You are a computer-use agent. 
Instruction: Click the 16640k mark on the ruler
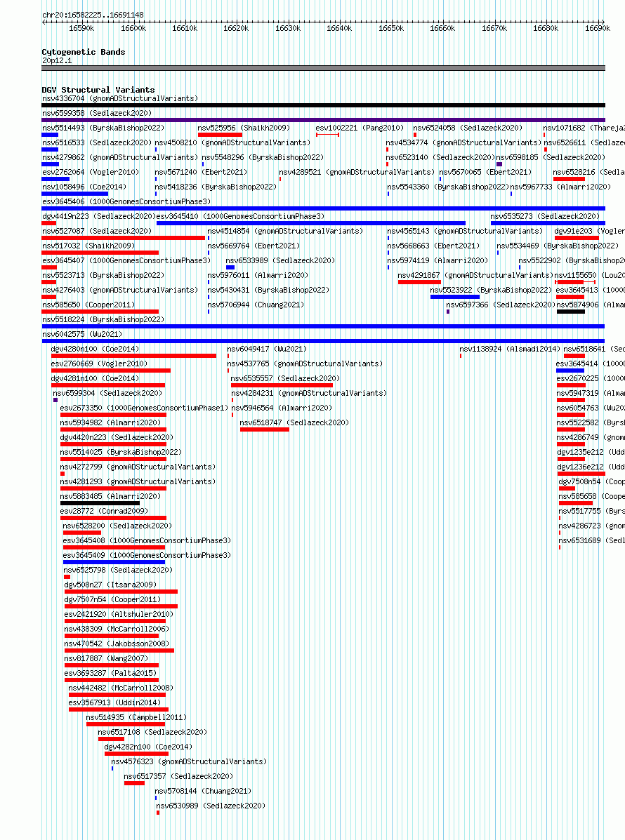(339, 28)
